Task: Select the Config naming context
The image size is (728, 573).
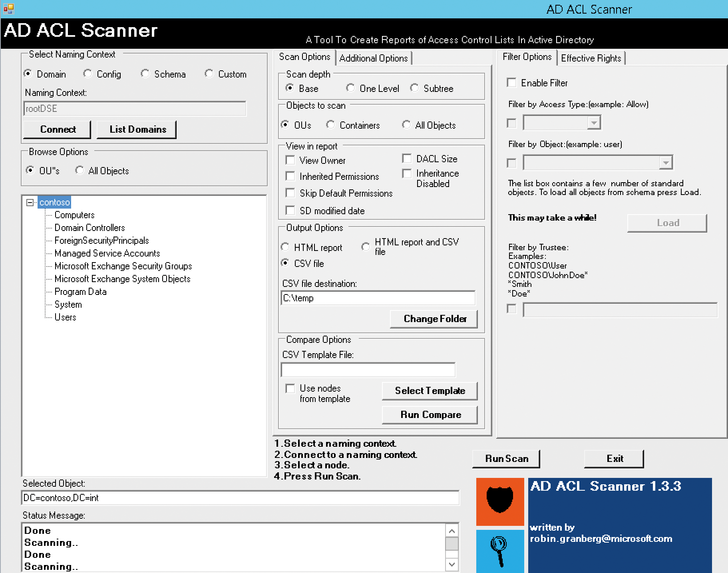Action: 88,74
